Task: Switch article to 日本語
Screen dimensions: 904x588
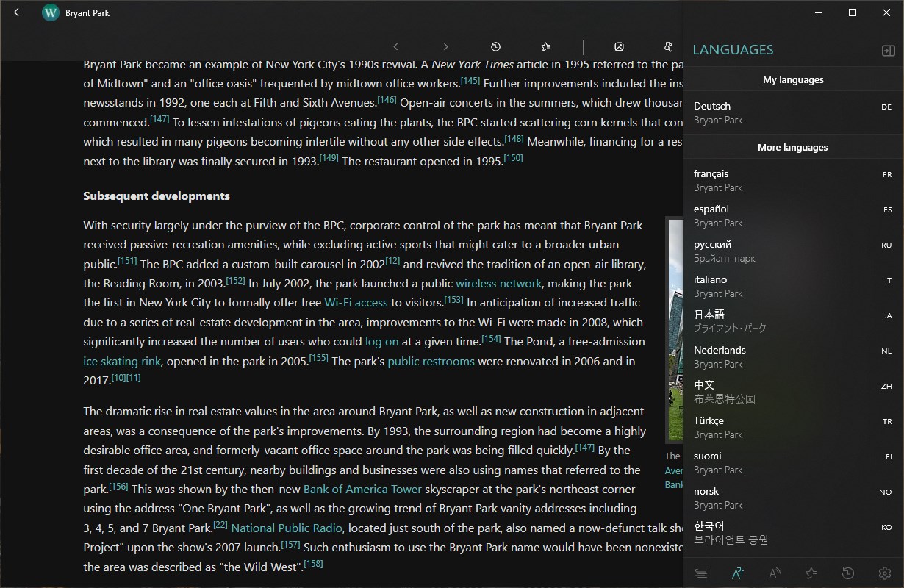Action: 793,322
